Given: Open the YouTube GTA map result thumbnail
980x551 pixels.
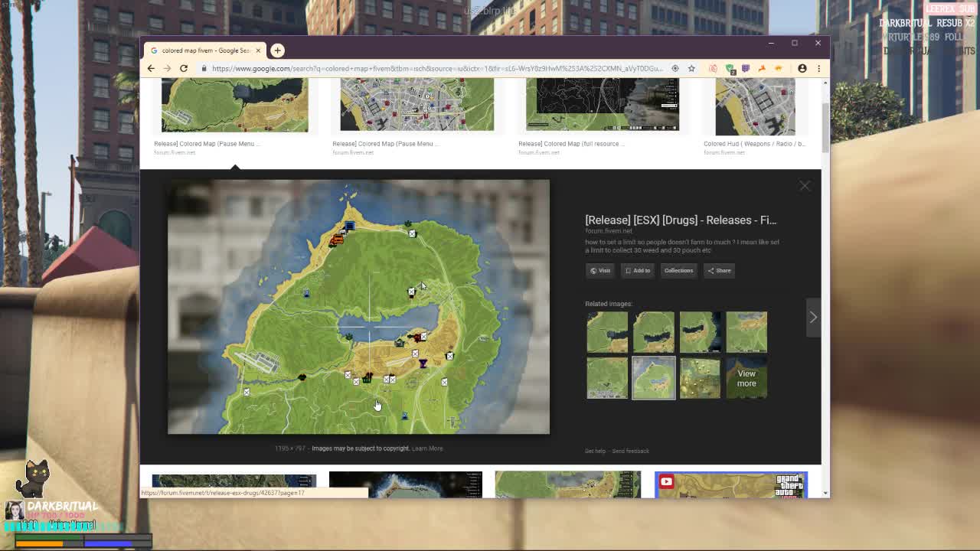Looking at the screenshot, I should click(x=731, y=485).
